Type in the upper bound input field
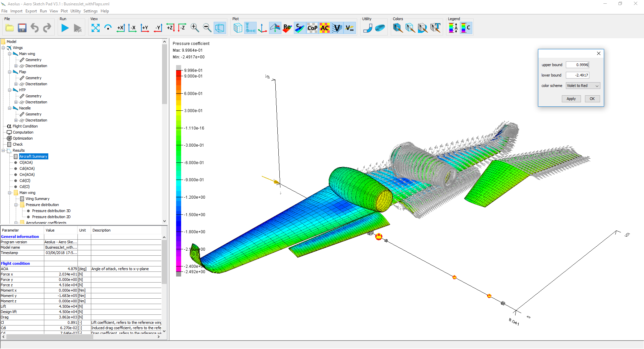Image resolution: width=644 pixels, height=349 pixels. 578,64
